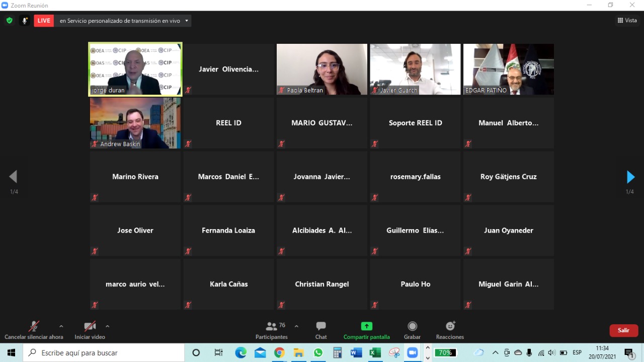
Task: Click the Marcos Daniel participant tile
Action: coord(228,177)
